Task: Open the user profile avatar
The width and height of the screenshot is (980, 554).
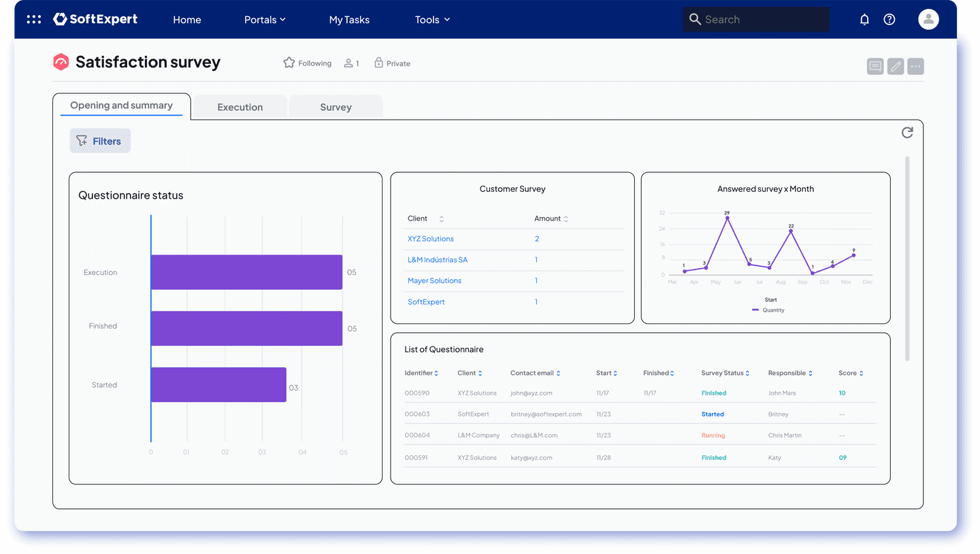Action: [x=928, y=19]
